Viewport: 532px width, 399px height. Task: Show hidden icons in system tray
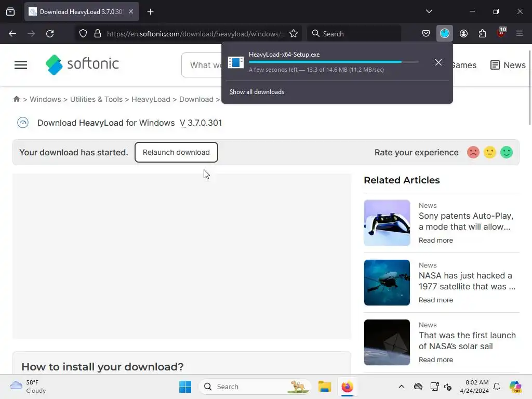[402, 387]
